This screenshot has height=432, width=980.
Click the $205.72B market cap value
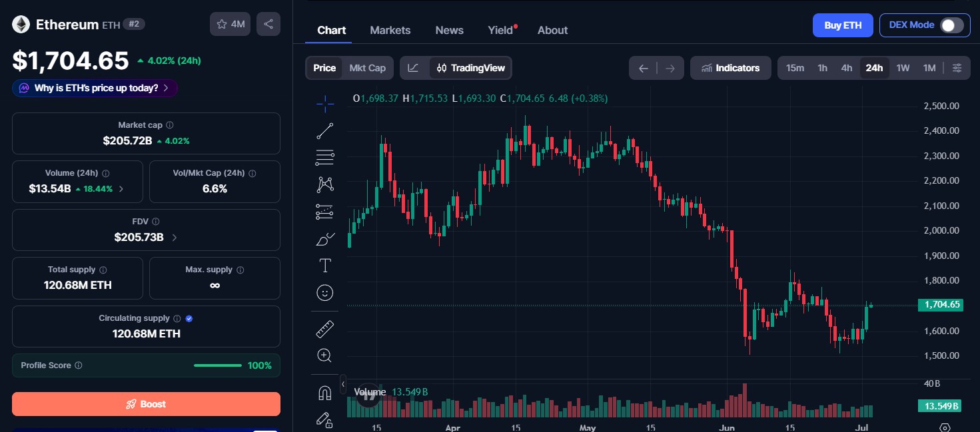[128, 140]
